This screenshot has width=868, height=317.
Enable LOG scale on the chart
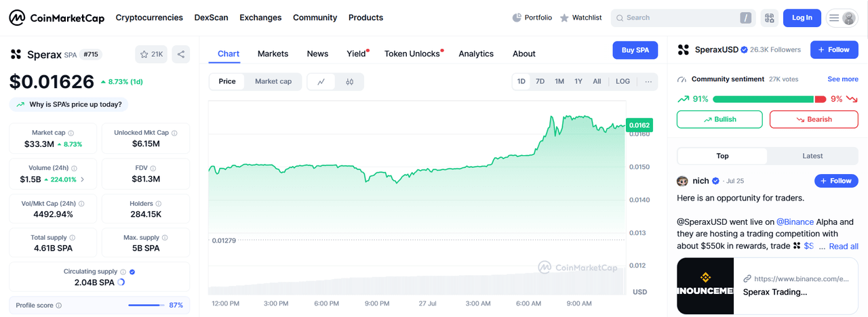point(623,81)
